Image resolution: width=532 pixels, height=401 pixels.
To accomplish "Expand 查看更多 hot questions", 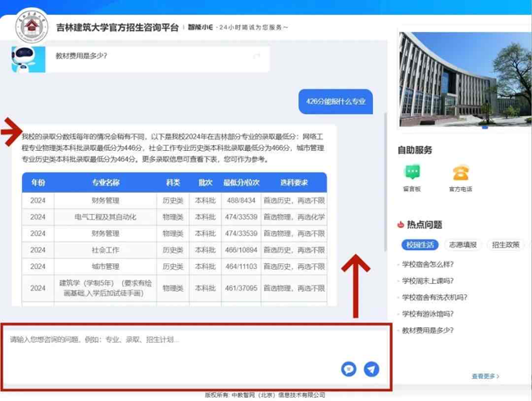I will (485, 376).
